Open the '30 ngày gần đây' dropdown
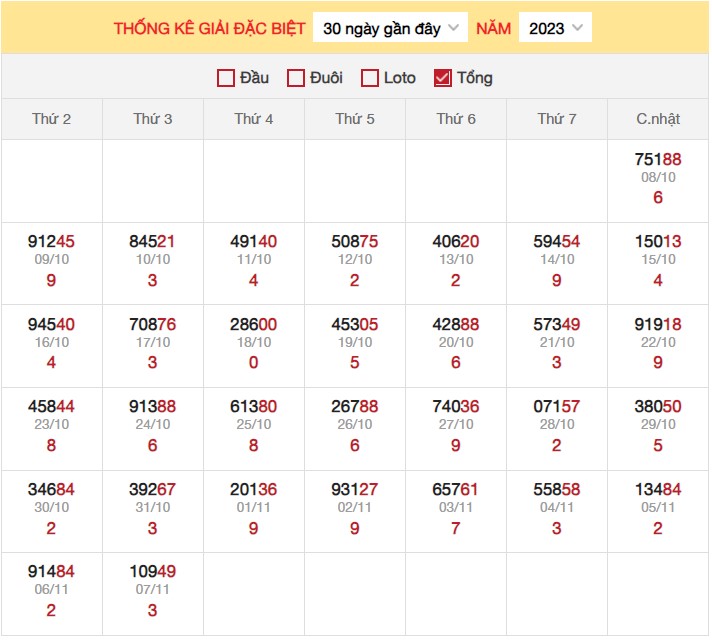712x640 pixels. click(x=390, y=28)
